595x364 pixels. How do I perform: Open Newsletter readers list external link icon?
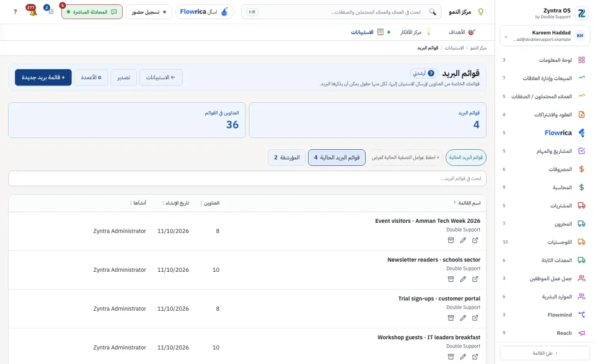click(475, 279)
